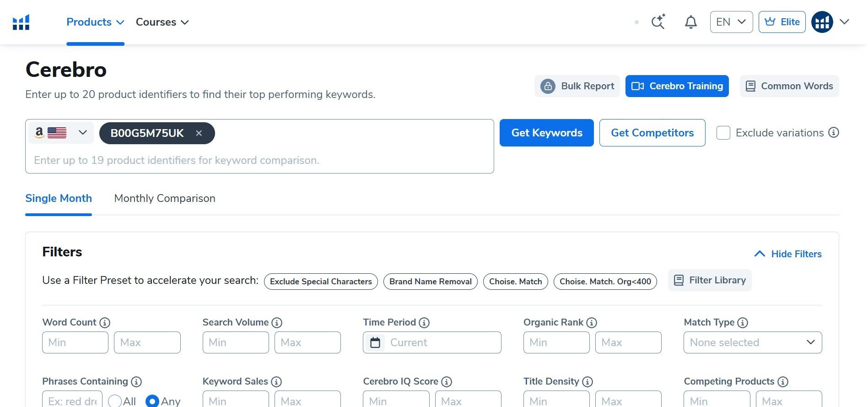Apply the Exclude Special Characters preset
This screenshot has height=407, width=868.
(x=321, y=282)
